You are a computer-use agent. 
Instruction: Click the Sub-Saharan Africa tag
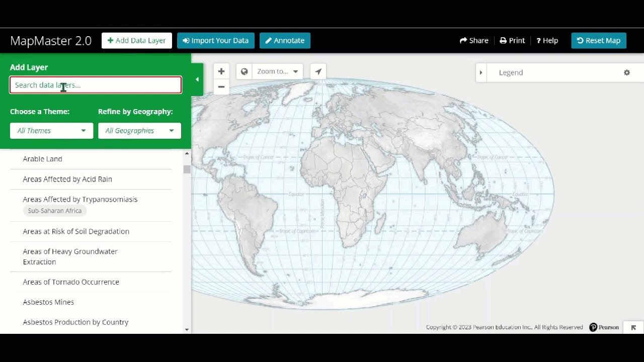(55, 211)
